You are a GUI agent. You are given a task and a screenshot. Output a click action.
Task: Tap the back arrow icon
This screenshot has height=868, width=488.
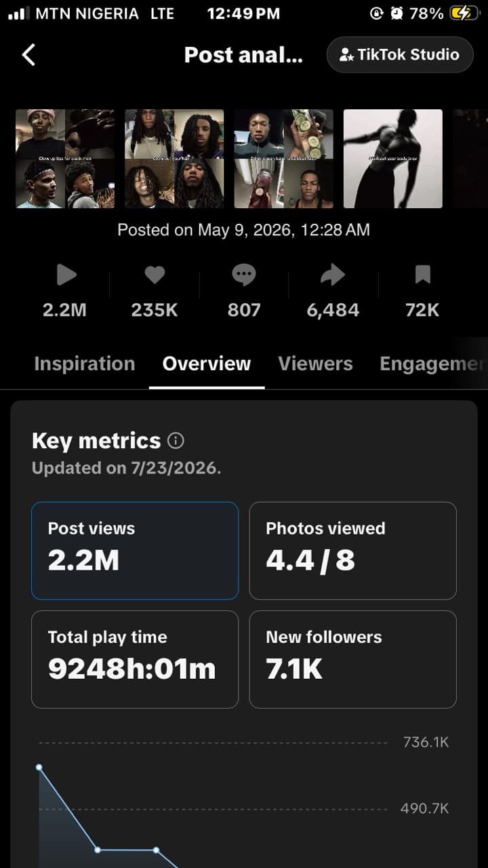point(28,54)
